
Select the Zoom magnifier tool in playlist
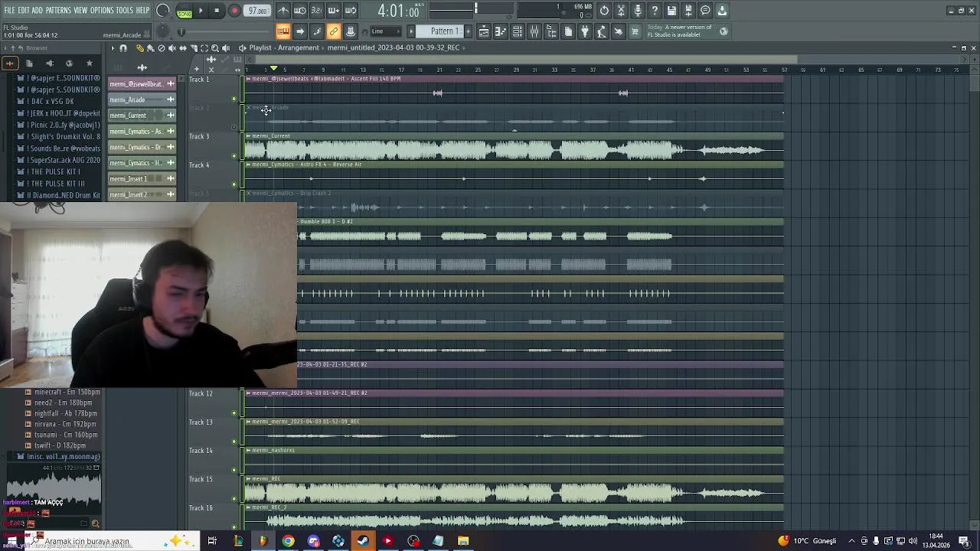click(214, 48)
